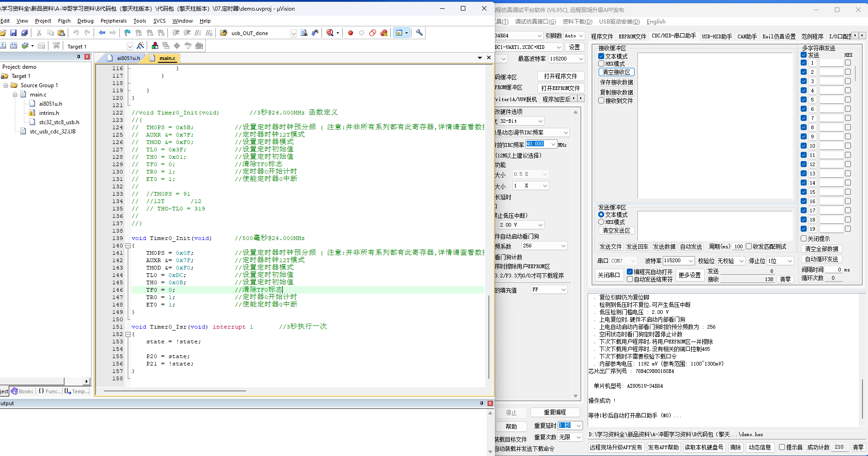Click the Start/Stop Debug Session icon
Image resolution: width=868 pixels, height=456 pixels.
tap(330, 33)
